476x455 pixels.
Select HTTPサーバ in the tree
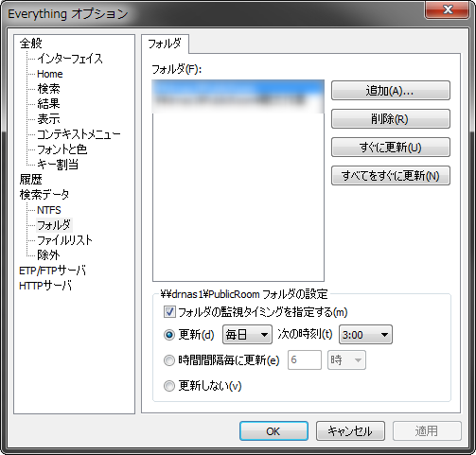coord(45,286)
